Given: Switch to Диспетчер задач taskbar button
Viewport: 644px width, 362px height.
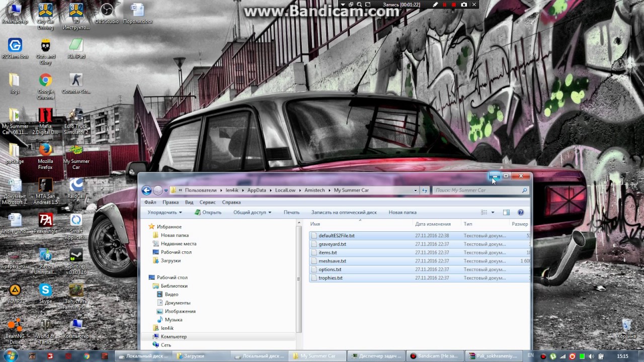Looking at the screenshot, I should [x=377, y=356].
